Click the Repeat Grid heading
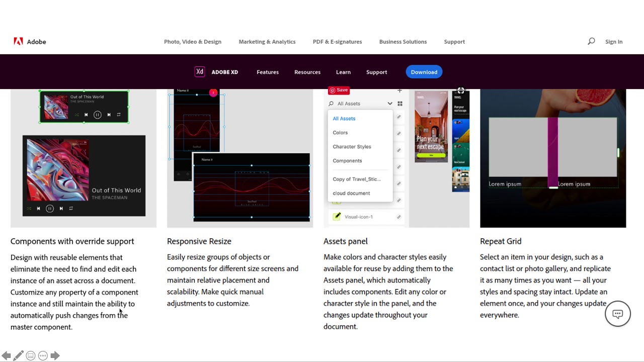 click(501, 241)
